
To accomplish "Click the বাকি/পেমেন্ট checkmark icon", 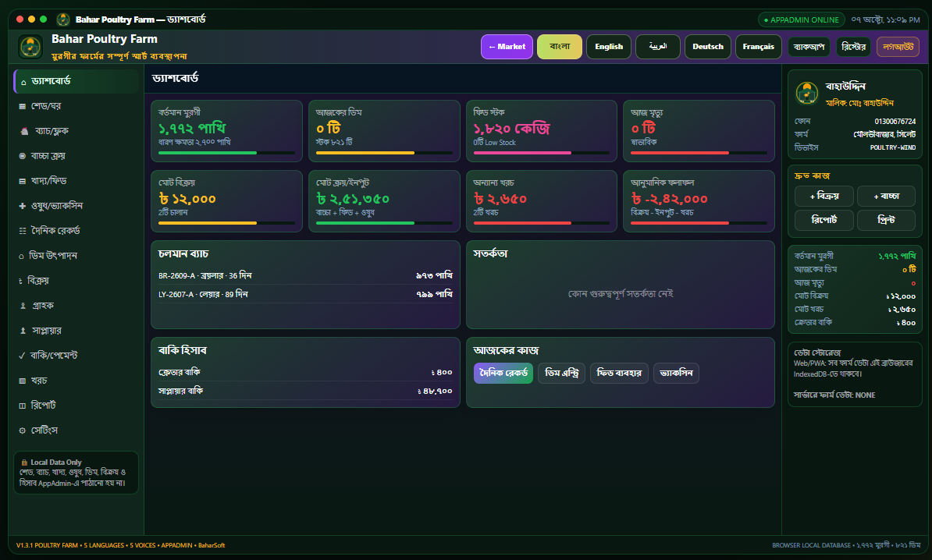I will click(22, 356).
